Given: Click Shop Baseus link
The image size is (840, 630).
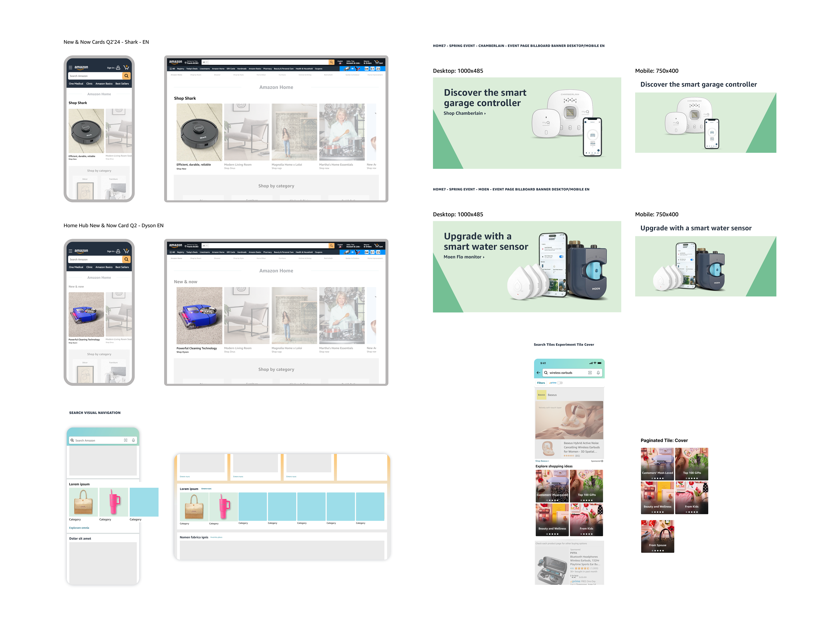Looking at the screenshot, I should (x=542, y=461).
